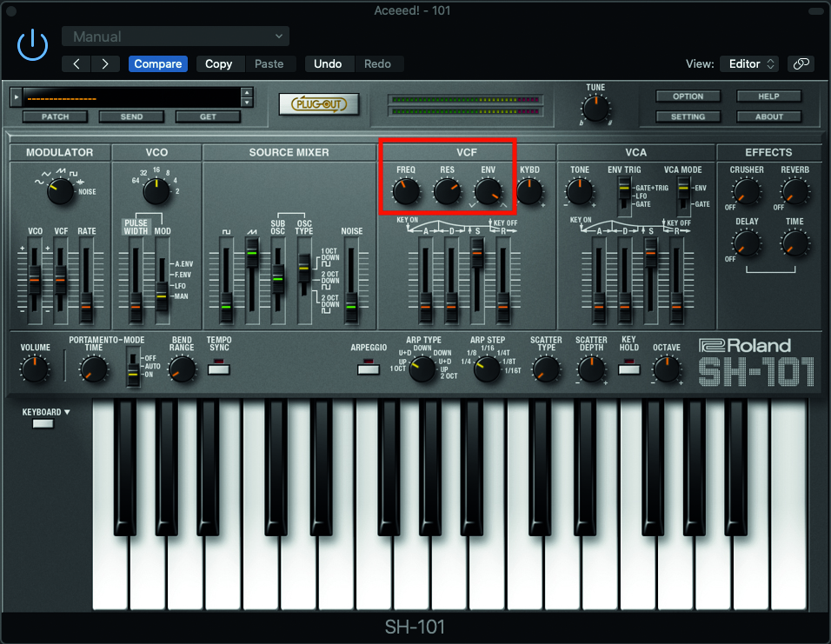Open the SETTING menu button
The image size is (831, 644).
point(688,116)
